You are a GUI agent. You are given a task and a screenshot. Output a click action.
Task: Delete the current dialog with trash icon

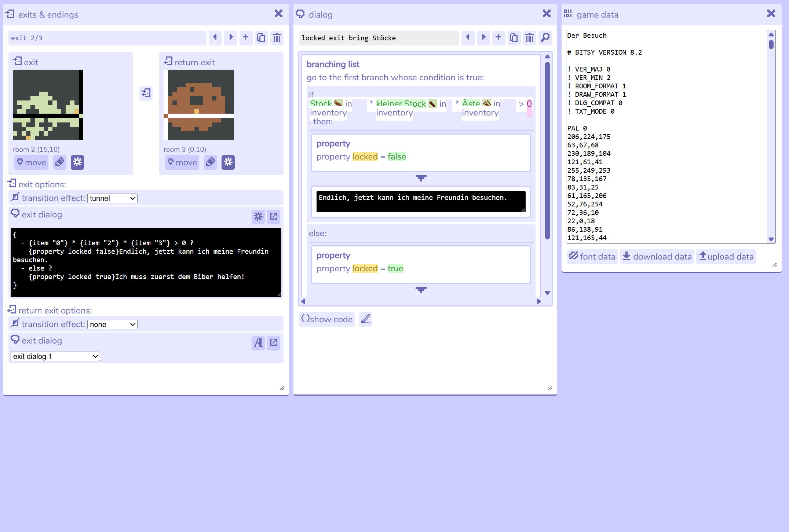point(530,38)
